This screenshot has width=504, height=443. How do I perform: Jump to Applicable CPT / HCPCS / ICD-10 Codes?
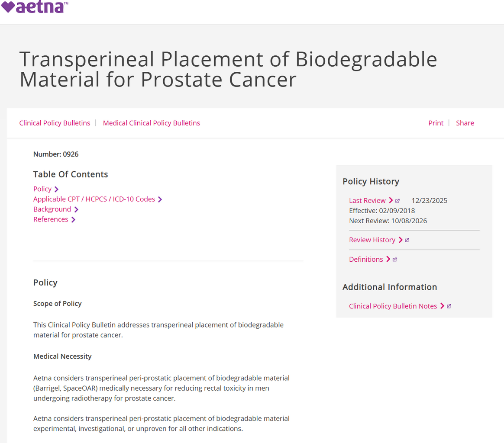(94, 199)
